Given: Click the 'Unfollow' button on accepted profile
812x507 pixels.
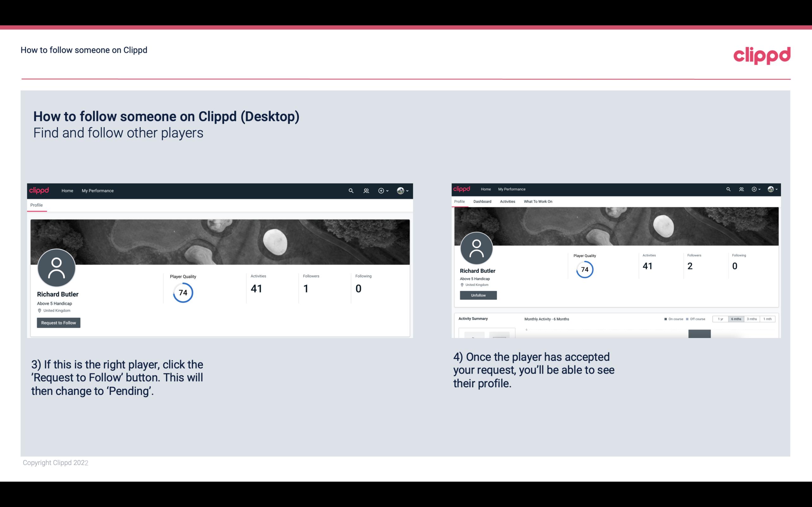Looking at the screenshot, I should pos(478,295).
